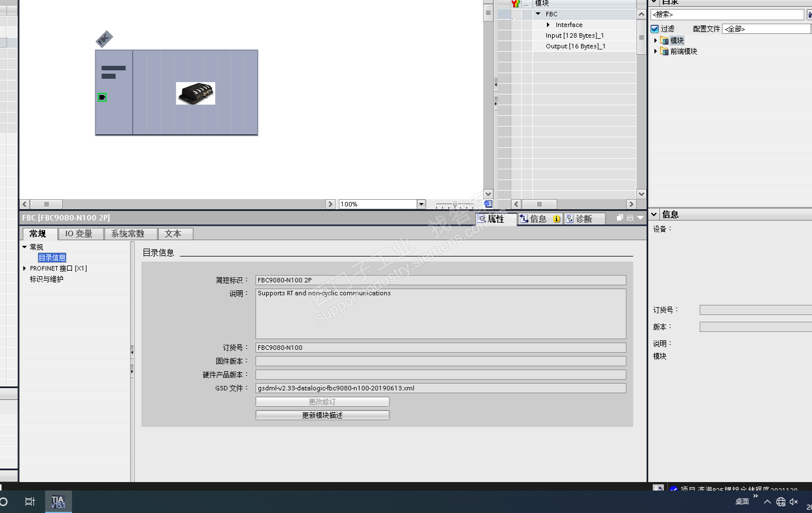
Task: Open TIA Portal V15.1 from the taskbar
Action: click(58, 502)
